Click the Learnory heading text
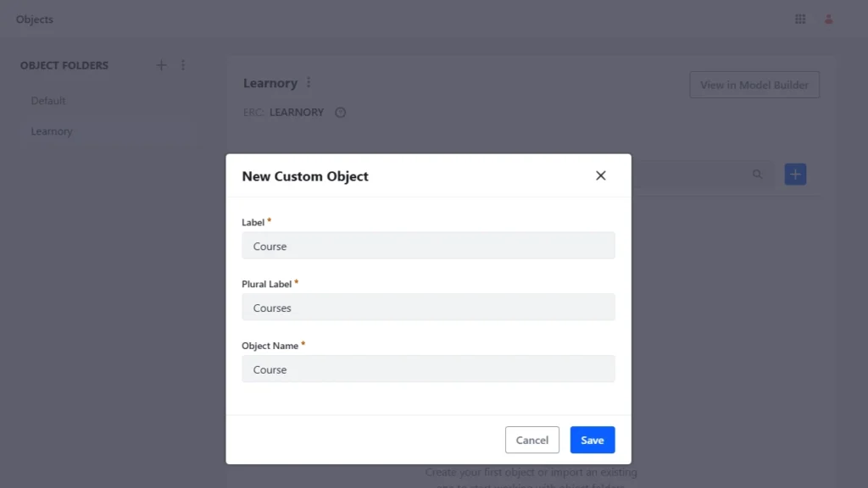 pos(270,83)
